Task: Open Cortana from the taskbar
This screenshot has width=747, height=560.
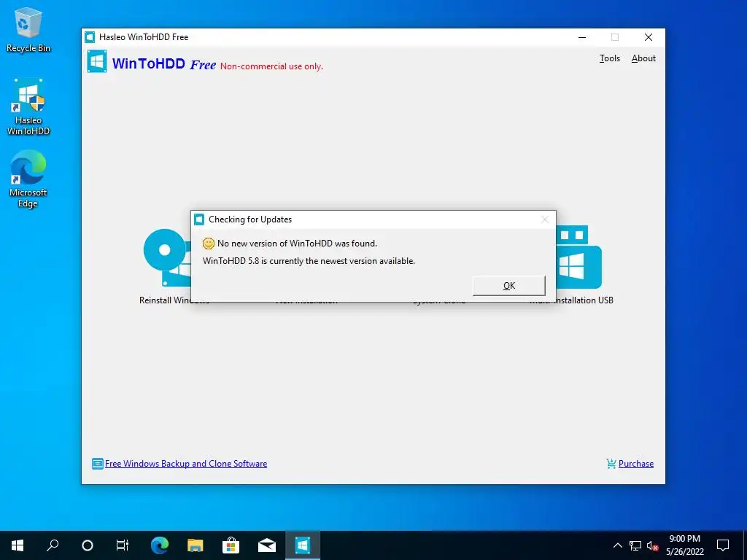Action: point(88,545)
